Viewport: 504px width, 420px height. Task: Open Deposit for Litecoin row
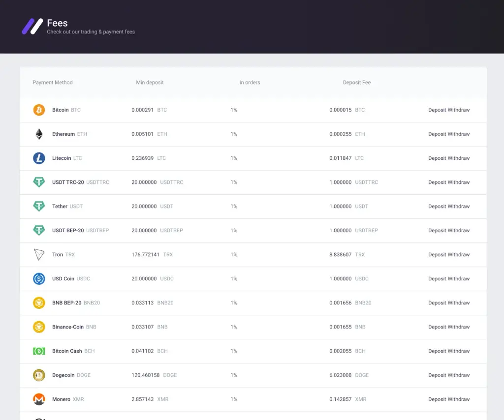pyautogui.click(x=437, y=158)
